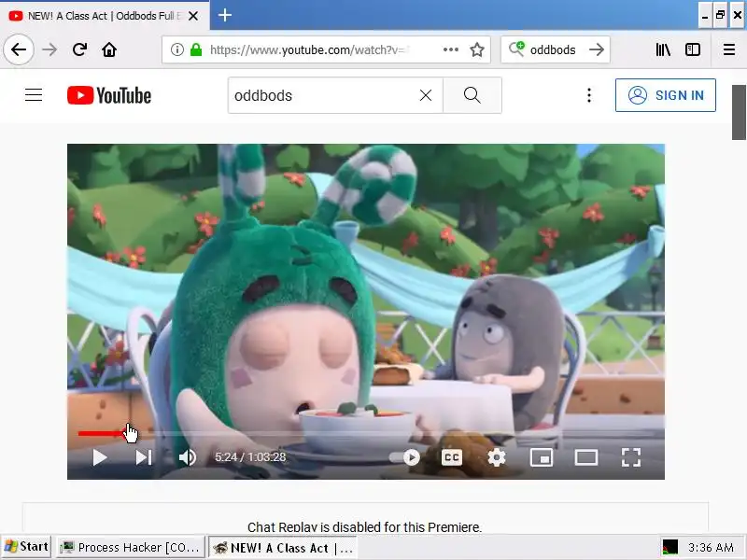Switch to Process Hacker taskbar window

[131, 547]
